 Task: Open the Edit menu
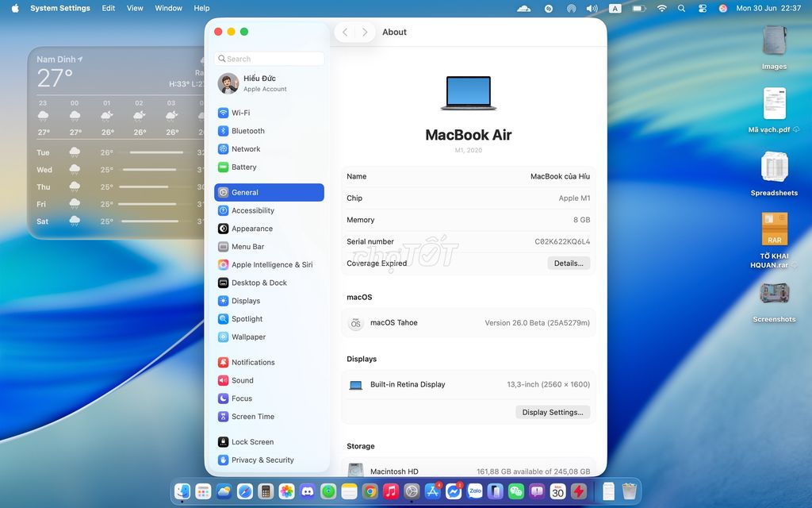(108, 8)
